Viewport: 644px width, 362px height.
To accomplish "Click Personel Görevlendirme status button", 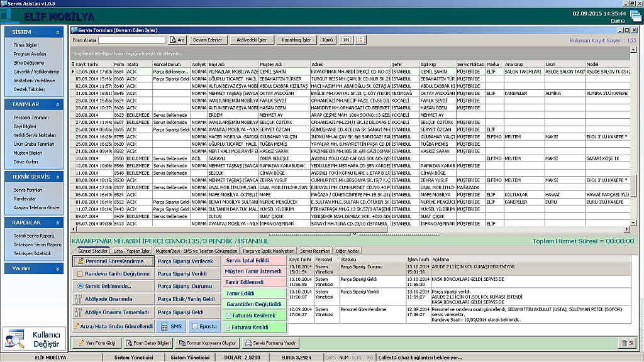I will [113, 261].
